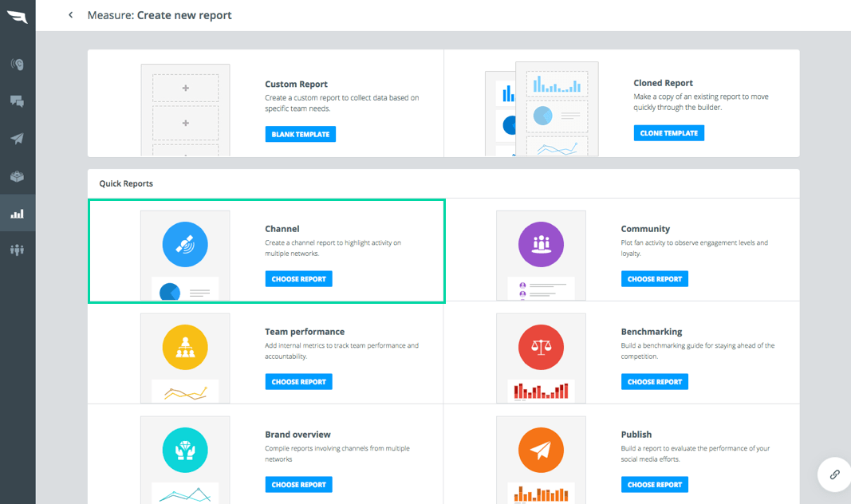Click the Community report title
This screenshot has width=851, height=504.
(x=645, y=229)
